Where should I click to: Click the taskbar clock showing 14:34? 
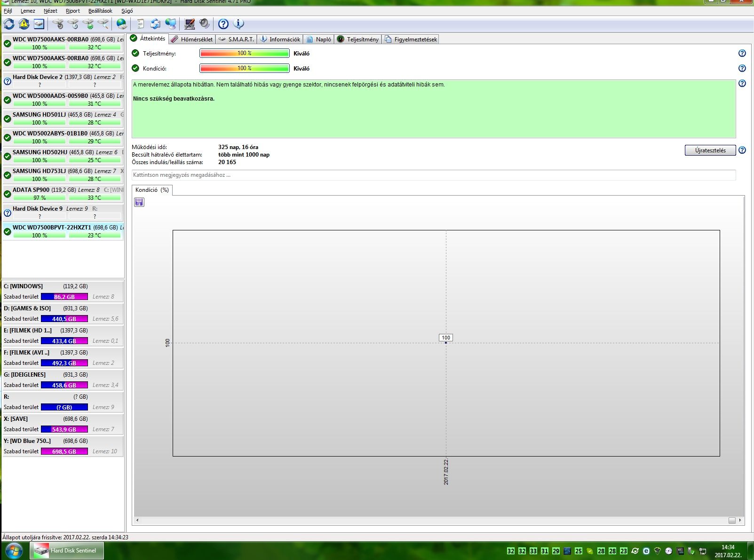[728, 551]
